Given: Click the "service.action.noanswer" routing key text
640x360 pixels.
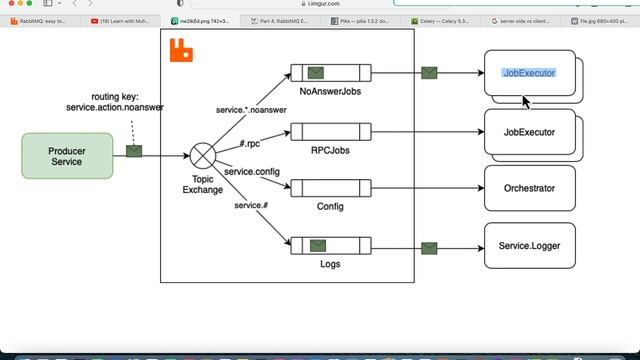Looking at the screenshot, I should [x=115, y=107].
